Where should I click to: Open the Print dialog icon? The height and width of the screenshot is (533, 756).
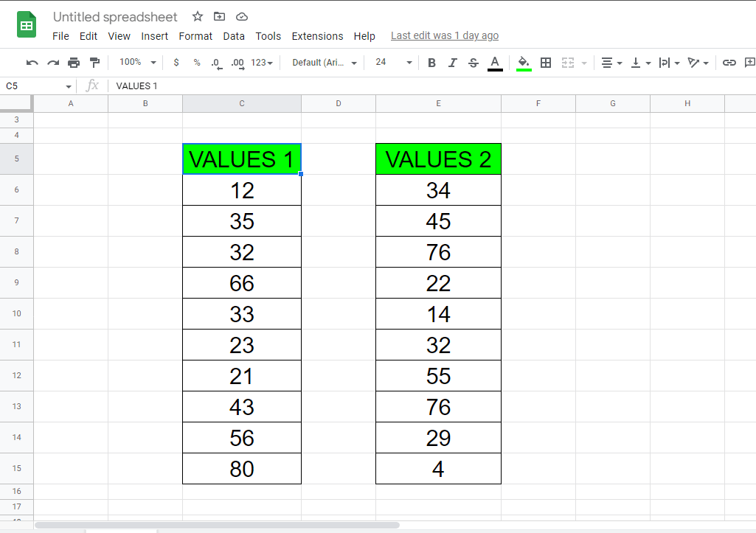74,63
